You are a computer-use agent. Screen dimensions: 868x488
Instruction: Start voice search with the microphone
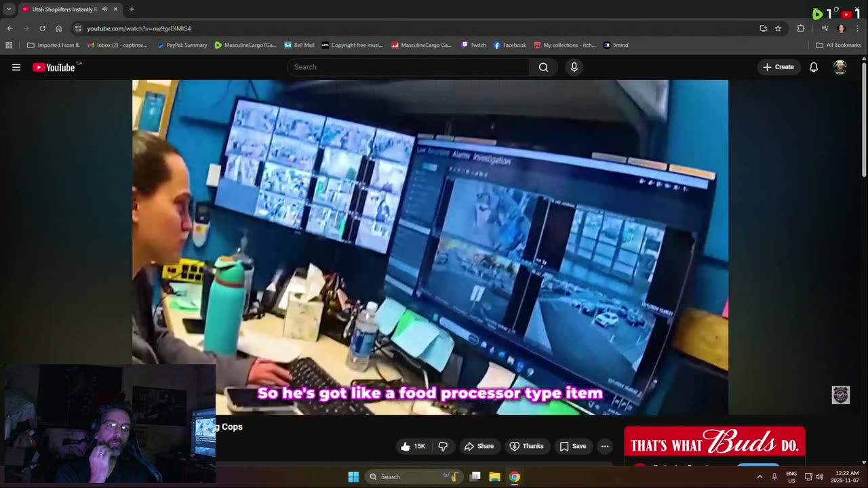click(574, 67)
